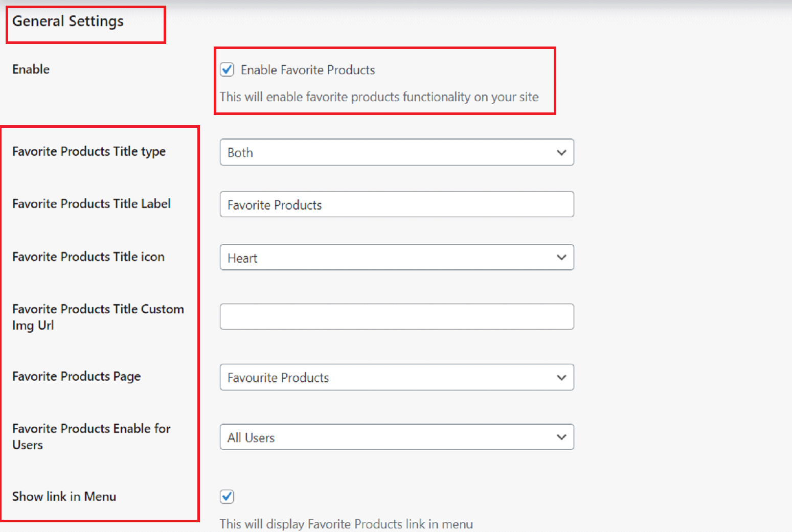Screen dimensions: 792x532
Task: Click the Favorite Products Page label
Action: [x=77, y=377]
